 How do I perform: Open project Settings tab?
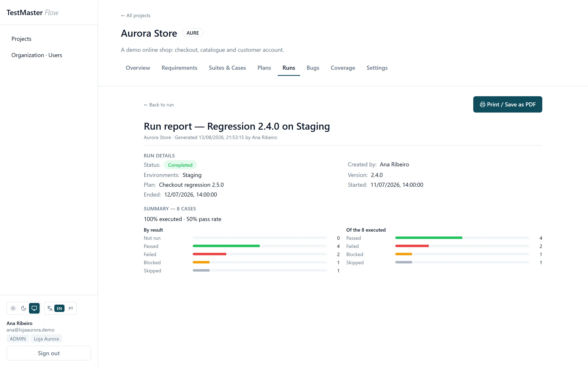coord(377,68)
